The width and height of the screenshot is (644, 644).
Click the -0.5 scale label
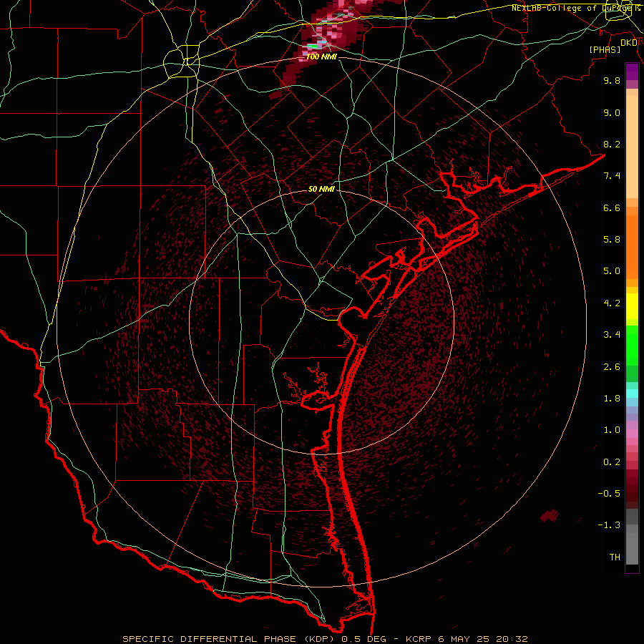tap(609, 494)
